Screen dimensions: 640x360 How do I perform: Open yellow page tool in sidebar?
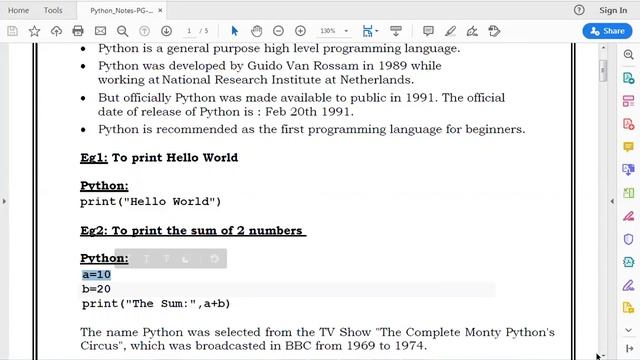[629, 308]
